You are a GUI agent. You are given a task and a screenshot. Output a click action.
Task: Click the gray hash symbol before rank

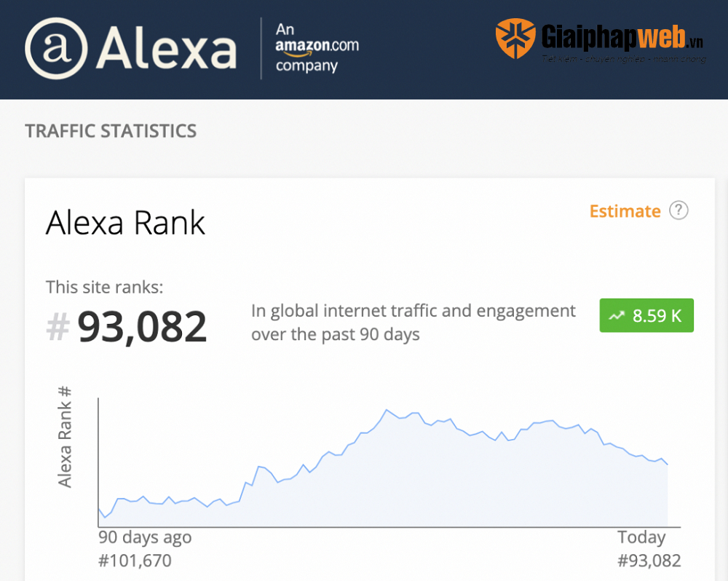(x=58, y=327)
